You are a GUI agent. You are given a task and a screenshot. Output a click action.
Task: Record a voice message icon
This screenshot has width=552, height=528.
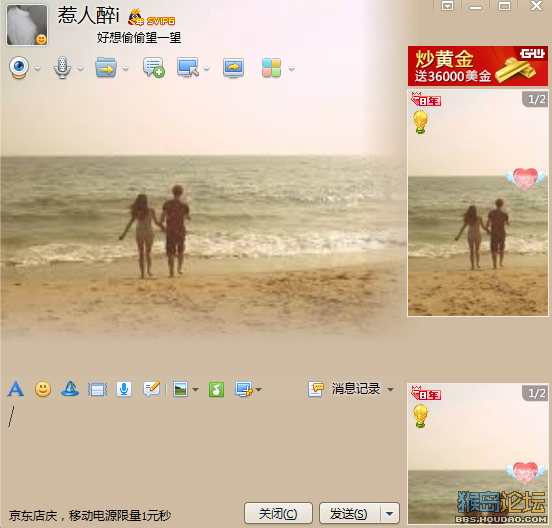(124, 389)
